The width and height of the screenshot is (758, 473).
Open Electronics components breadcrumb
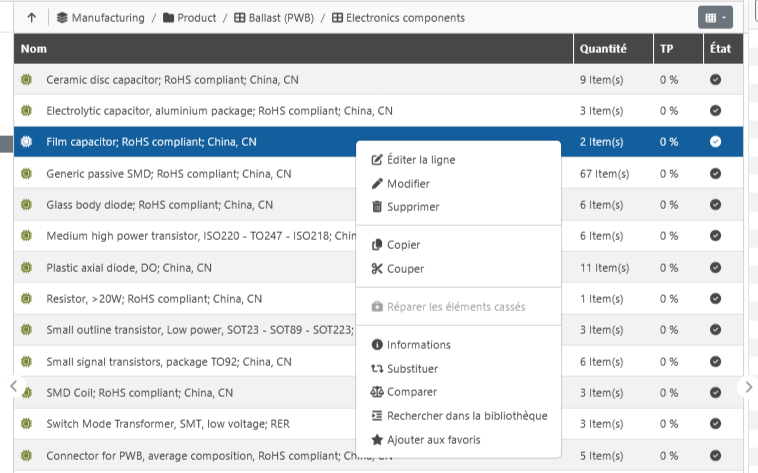pos(398,18)
